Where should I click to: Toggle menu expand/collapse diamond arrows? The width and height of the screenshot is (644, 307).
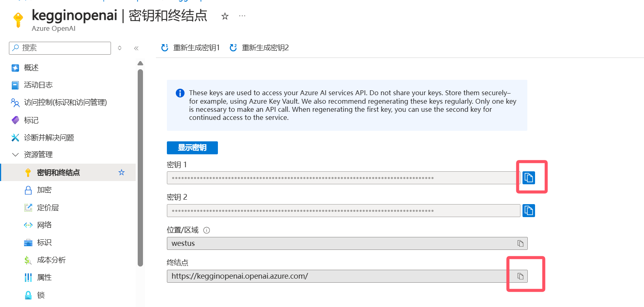(120, 48)
